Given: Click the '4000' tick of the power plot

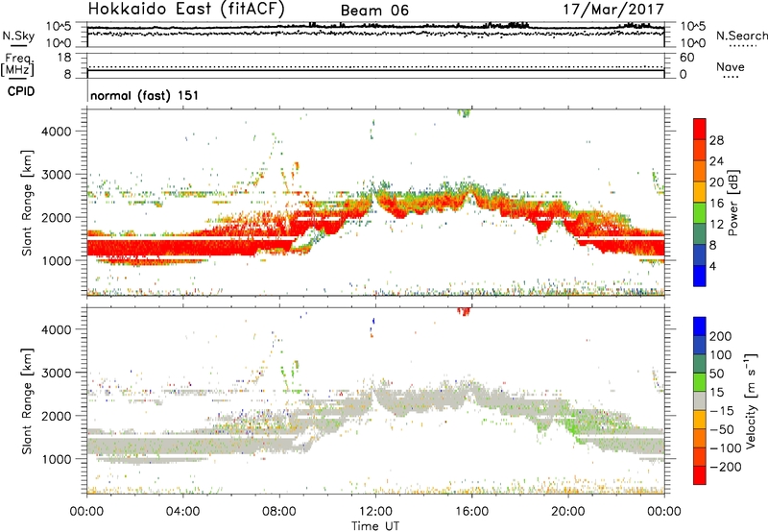Looking at the screenshot, I should 56,132.
